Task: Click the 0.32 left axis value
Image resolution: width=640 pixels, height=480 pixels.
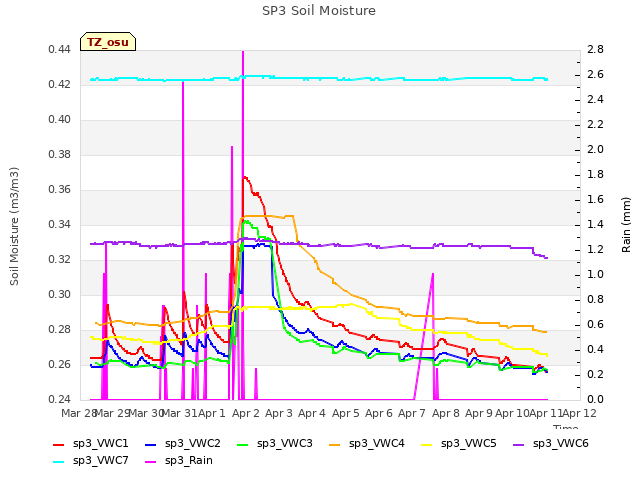Action: 60,260
